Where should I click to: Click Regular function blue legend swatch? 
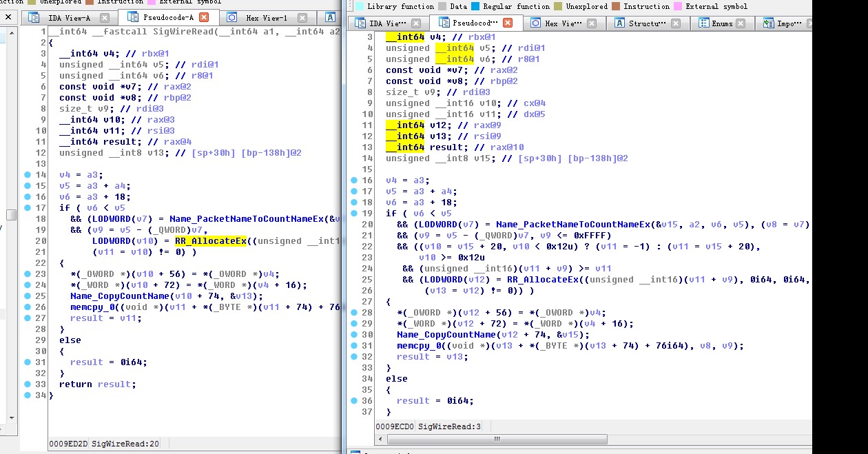tap(476, 6)
